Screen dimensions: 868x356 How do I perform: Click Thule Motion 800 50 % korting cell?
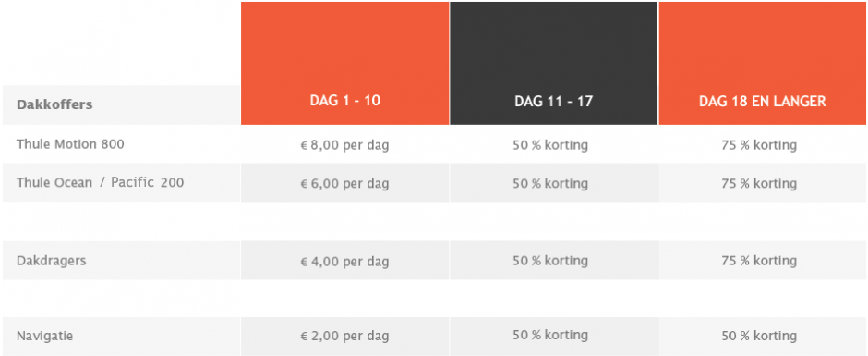tap(550, 145)
